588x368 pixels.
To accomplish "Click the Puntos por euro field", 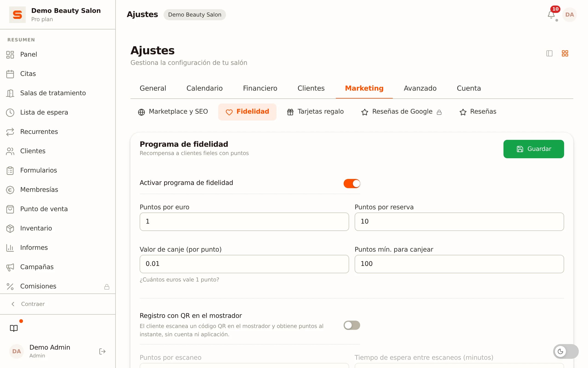I will coord(244,222).
